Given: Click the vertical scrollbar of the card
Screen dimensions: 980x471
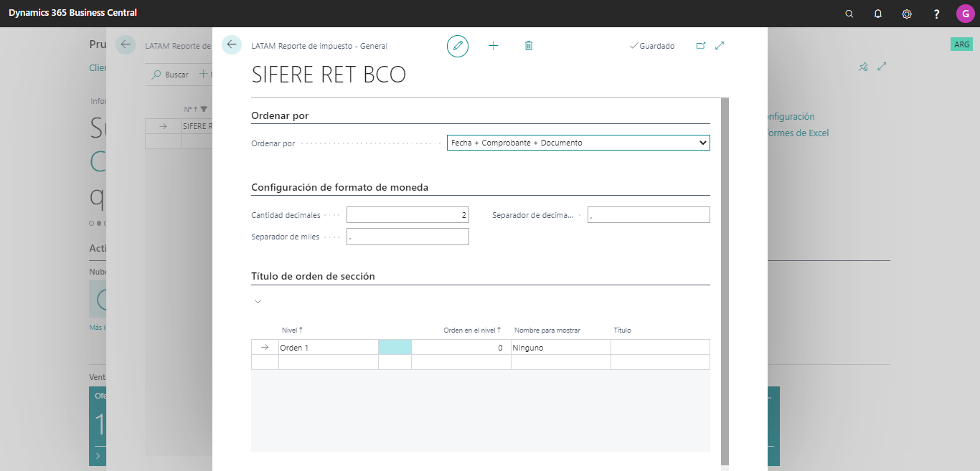Looking at the screenshot, I should [725, 281].
